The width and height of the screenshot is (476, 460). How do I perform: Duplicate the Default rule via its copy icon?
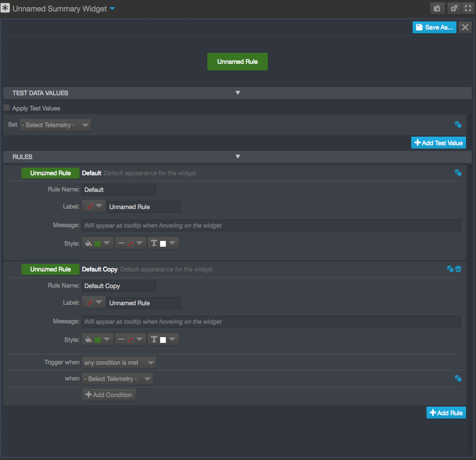pyautogui.click(x=458, y=172)
